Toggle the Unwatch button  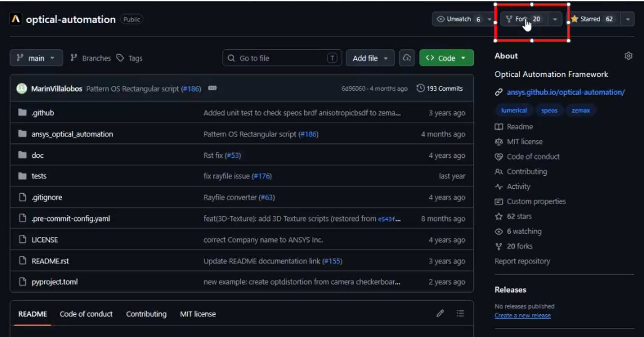tap(458, 19)
